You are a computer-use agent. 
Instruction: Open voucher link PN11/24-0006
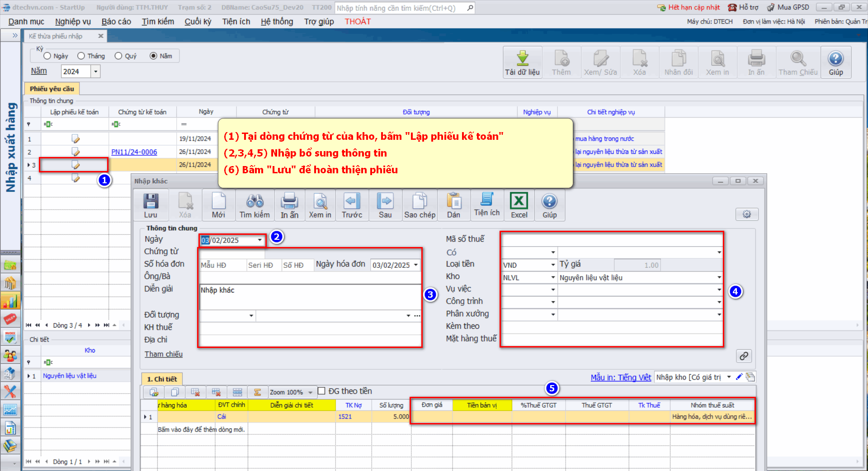(x=134, y=152)
